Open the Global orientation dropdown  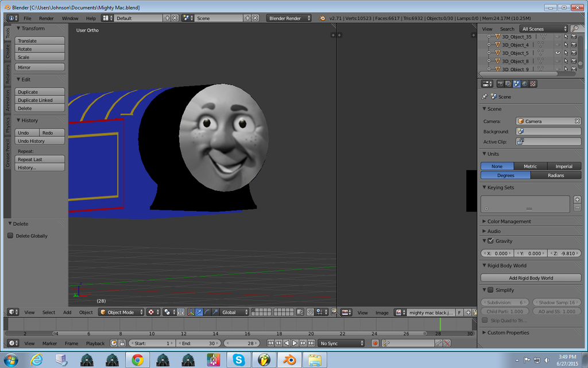pyautogui.click(x=235, y=312)
